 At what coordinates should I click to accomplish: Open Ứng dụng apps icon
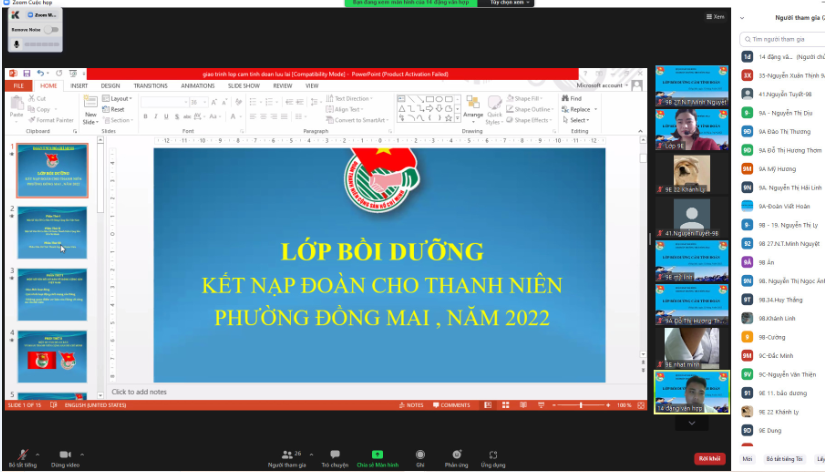pos(492,455)
